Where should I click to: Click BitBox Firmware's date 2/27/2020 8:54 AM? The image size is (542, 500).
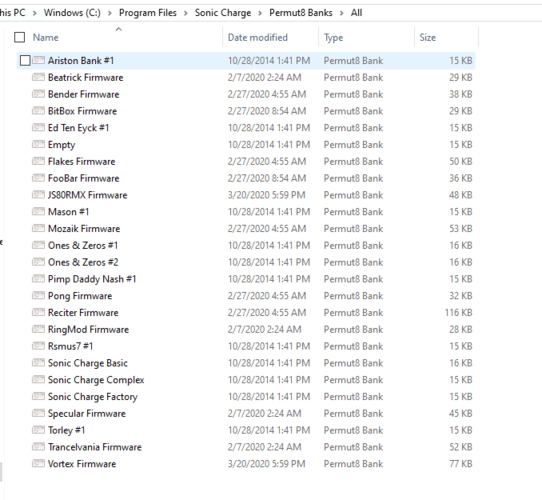pyautogui.click(x=267, y=111)
